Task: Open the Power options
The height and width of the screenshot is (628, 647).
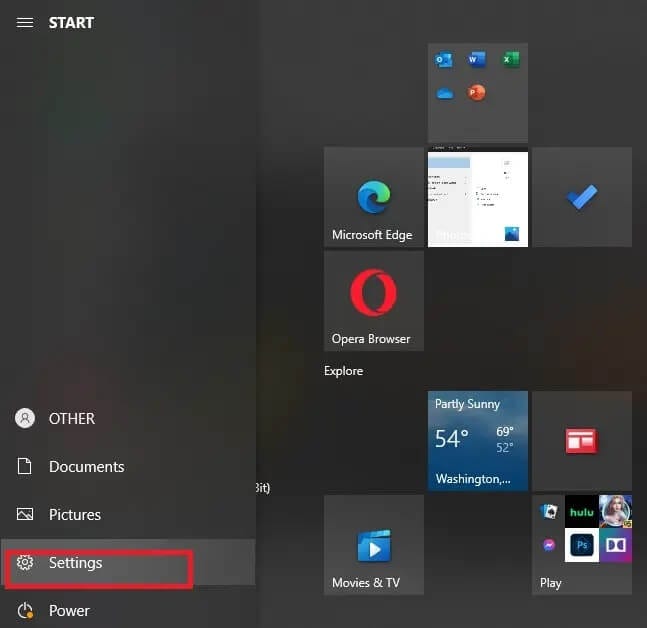Action: pos(128,610)
